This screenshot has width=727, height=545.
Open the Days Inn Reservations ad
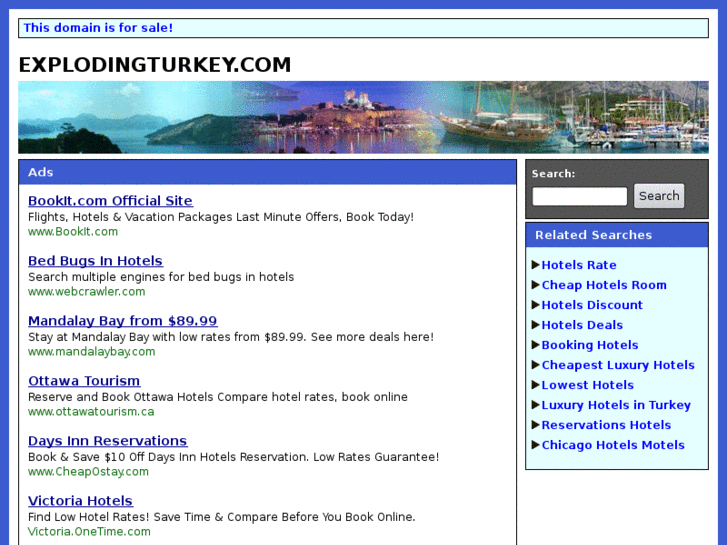(x=108, y=441)
